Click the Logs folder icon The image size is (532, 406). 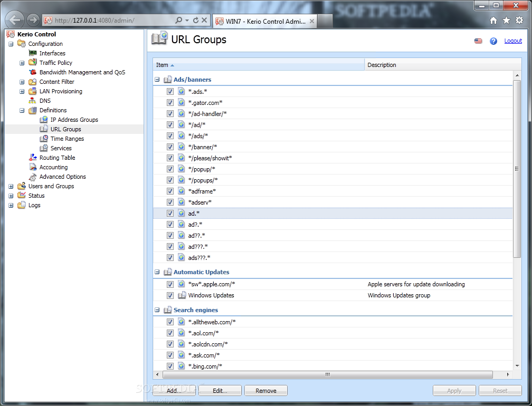21,205
